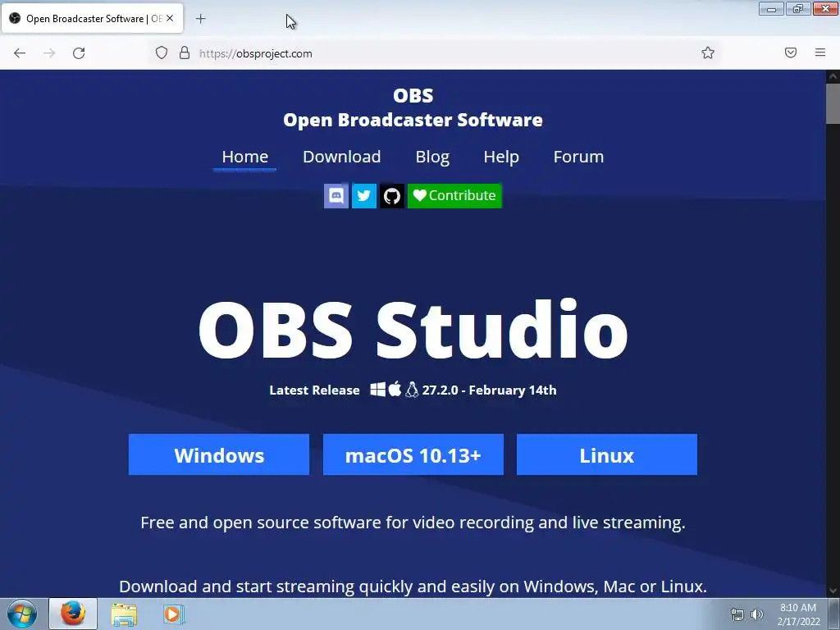840x630 pixels.
Task: View site security padlock info
Action: (185, 53)
